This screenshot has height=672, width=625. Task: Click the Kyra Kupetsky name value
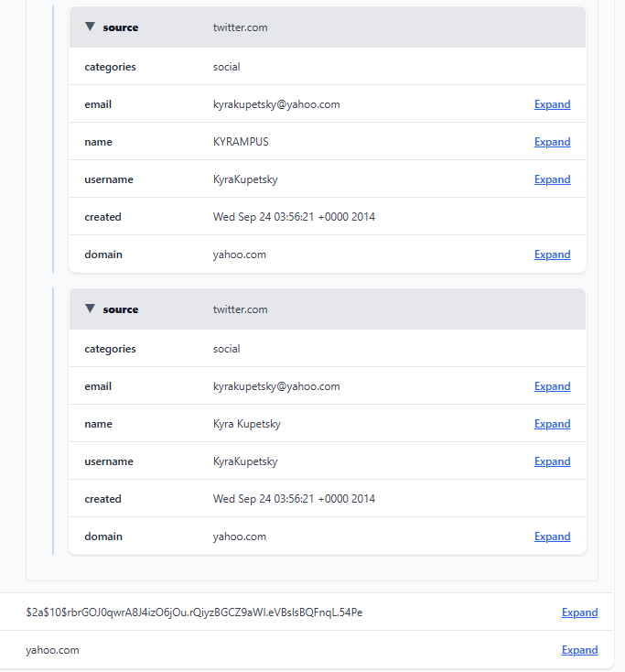[x=246, y=424]
